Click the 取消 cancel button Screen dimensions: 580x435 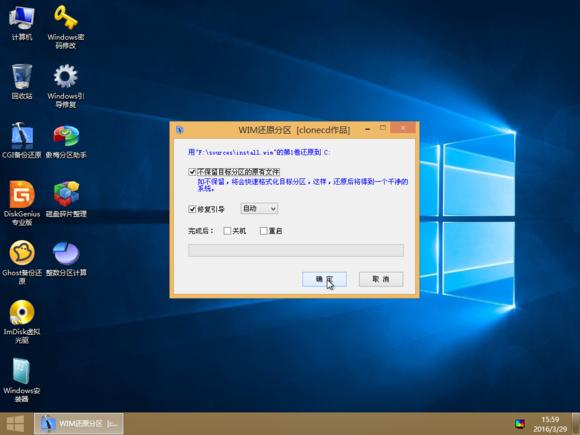(381, 279)
